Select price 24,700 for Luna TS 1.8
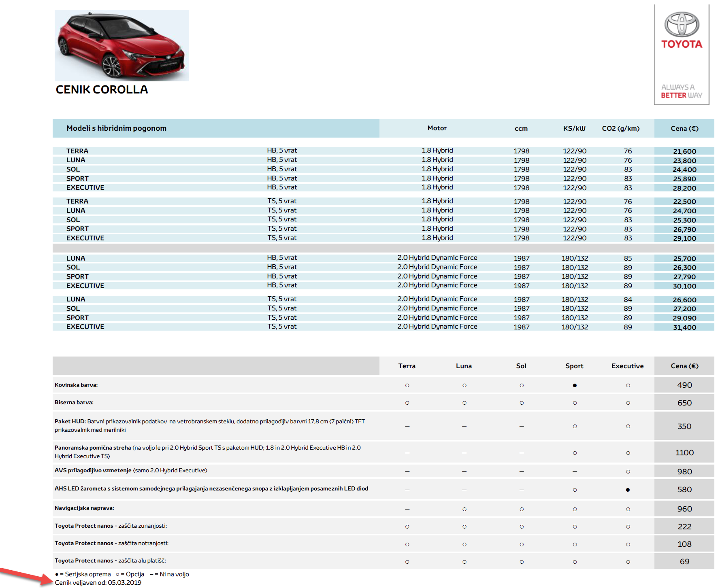This screenshot has height=588, width=718. pyautogui.click(x=684, y=211)
